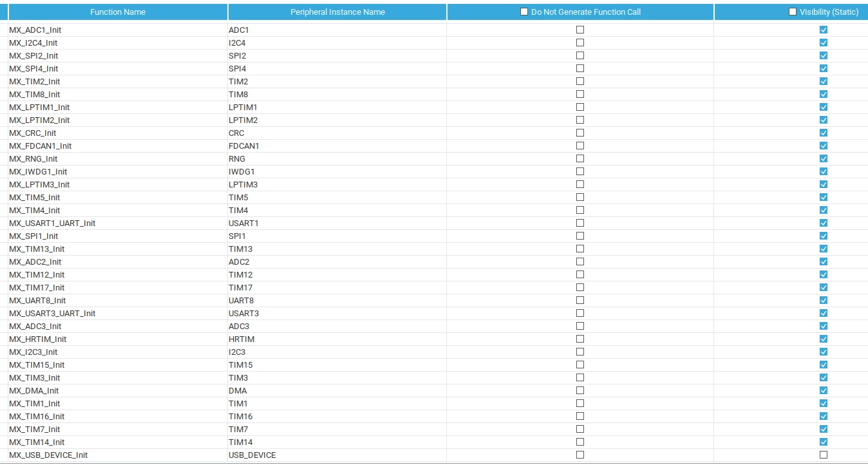Viewport: 868px width, 465px height.
Task: Uncheck static visibility for MX_RNG_Init
Action: [x=824, y=158]
